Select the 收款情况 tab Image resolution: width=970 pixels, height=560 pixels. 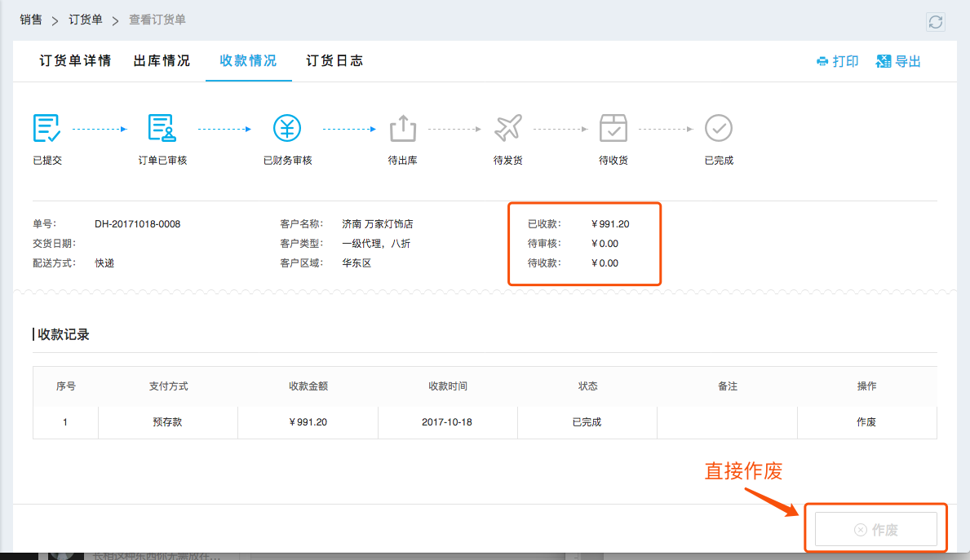click(248, 61)
